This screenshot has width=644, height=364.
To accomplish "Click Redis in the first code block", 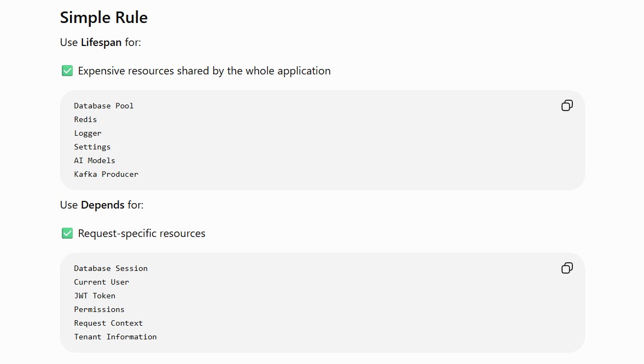I will (x=85, y=119).
